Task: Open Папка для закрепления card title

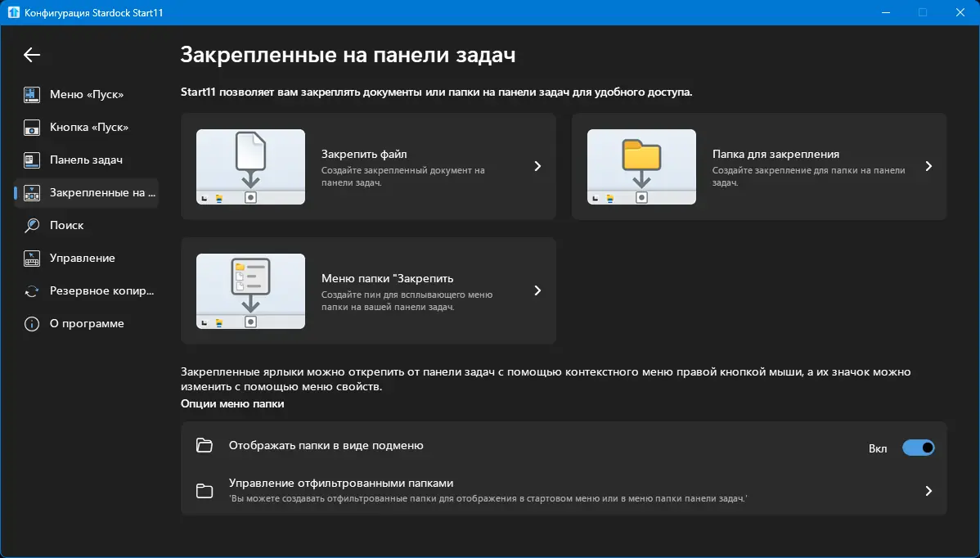Action: coord(775,155)
